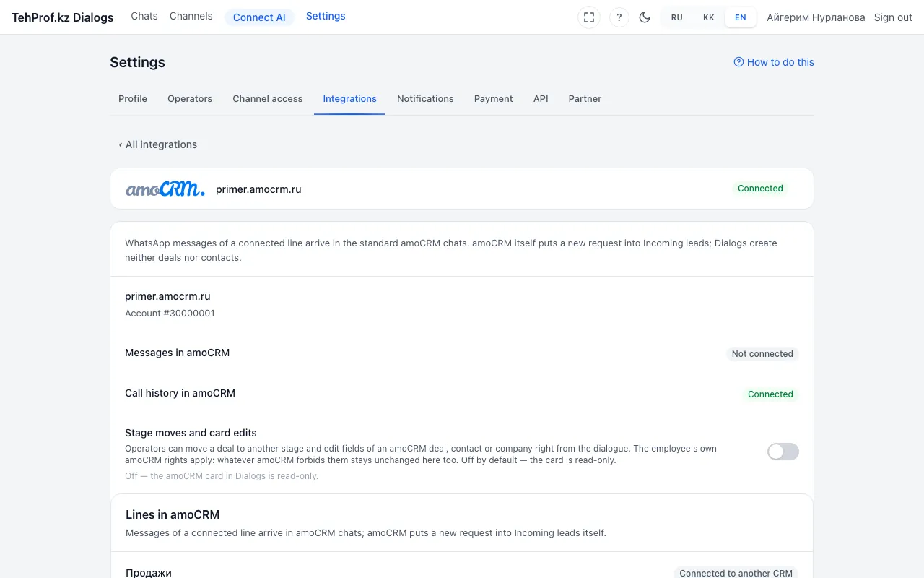Switch to the API tab
Viewport: 924px width, 578px height.
(541, 99)
